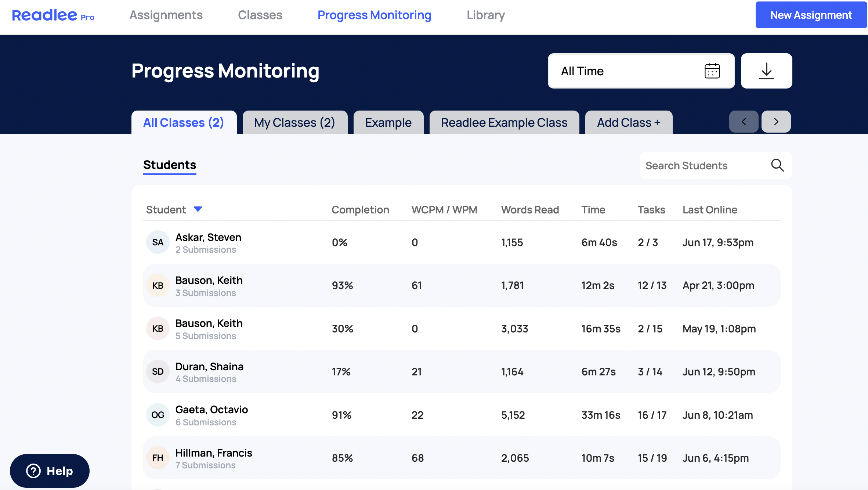868x490 pixels.
Task: Click the 3,033 words read value
Action: [x=514, y=329]
